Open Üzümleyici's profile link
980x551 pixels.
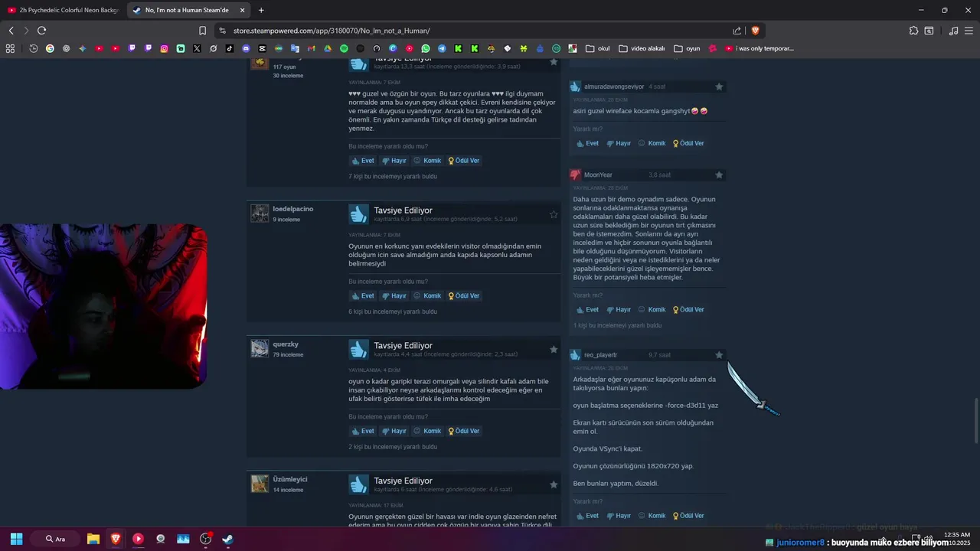[290, 479]
